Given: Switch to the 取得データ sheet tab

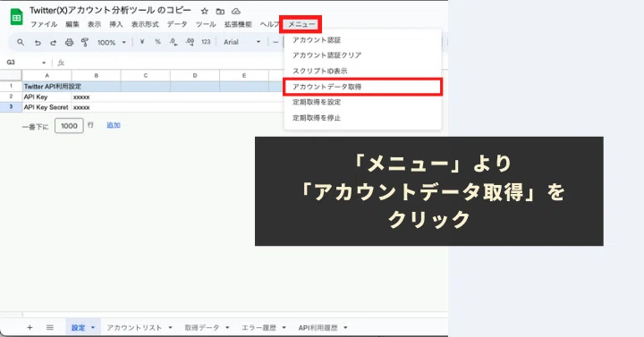Looking at the screenshot, I should [201, 327].
